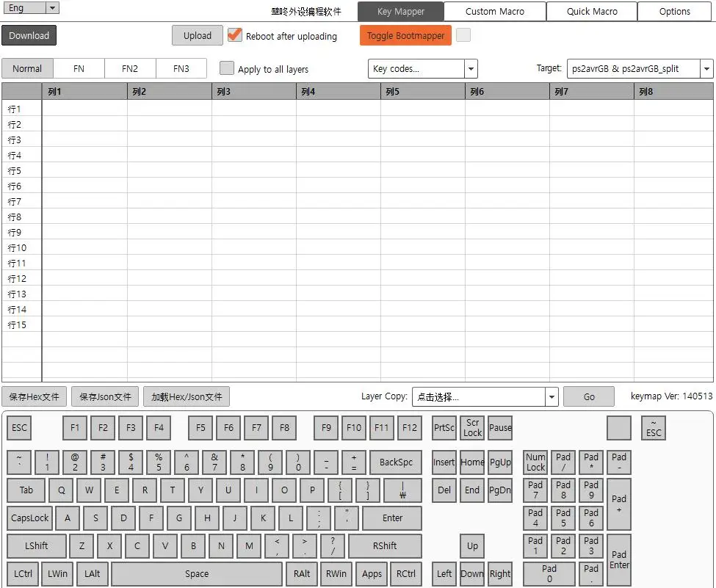Switch to the Custom Macro tab
Image resolution: width=716 pixels, height=588 pixels.
[495, 12]
